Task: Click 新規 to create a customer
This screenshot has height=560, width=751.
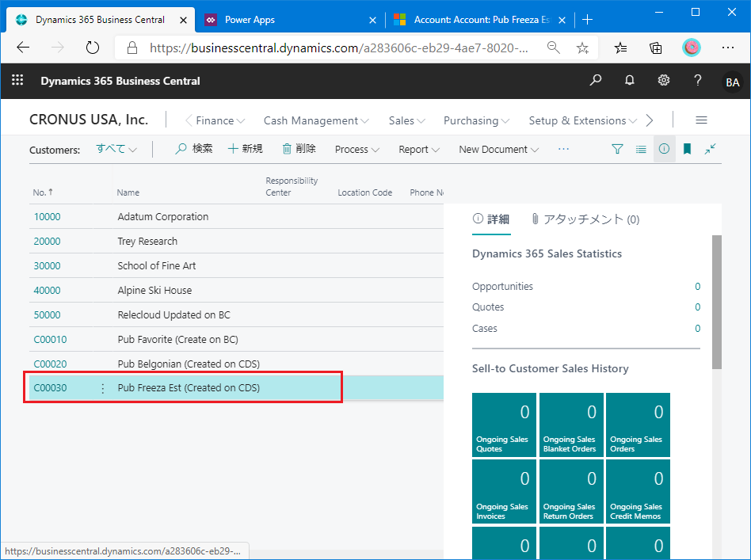Action: pyautogui.click(x=246, y=149)
